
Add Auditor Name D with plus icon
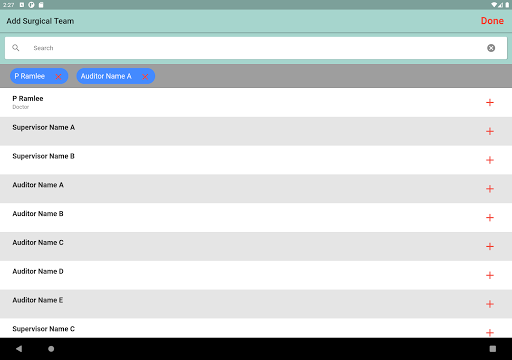coord(490,275)
